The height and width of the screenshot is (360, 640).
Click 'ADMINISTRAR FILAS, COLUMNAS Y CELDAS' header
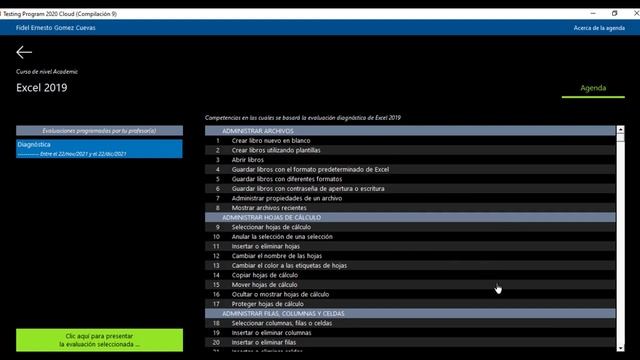pos(410,313)
